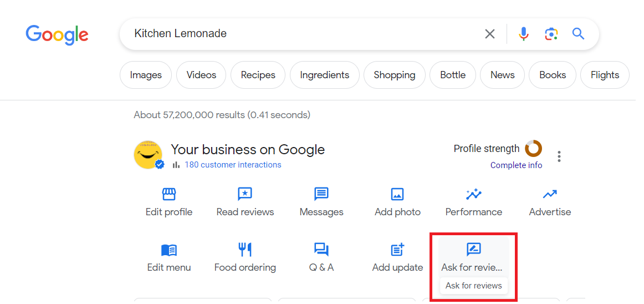Click the "Profile strength" label

(486, 149)
